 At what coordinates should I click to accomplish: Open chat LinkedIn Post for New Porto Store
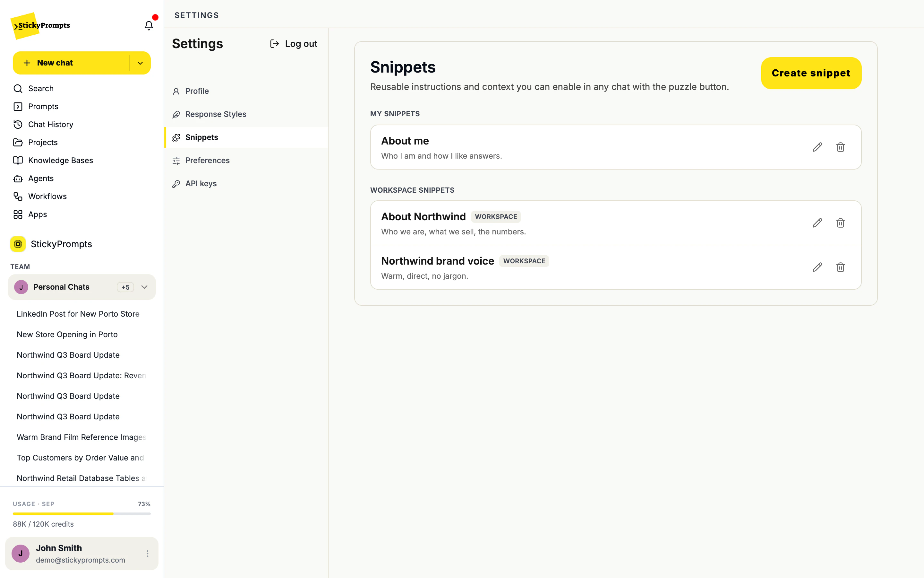(x=78, y=314)
